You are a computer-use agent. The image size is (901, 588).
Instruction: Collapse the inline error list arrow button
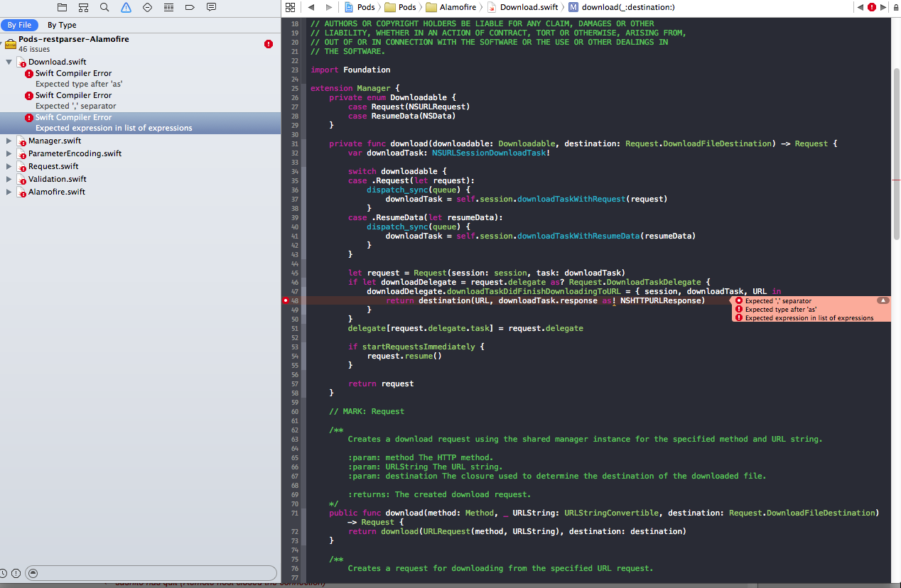883,300
